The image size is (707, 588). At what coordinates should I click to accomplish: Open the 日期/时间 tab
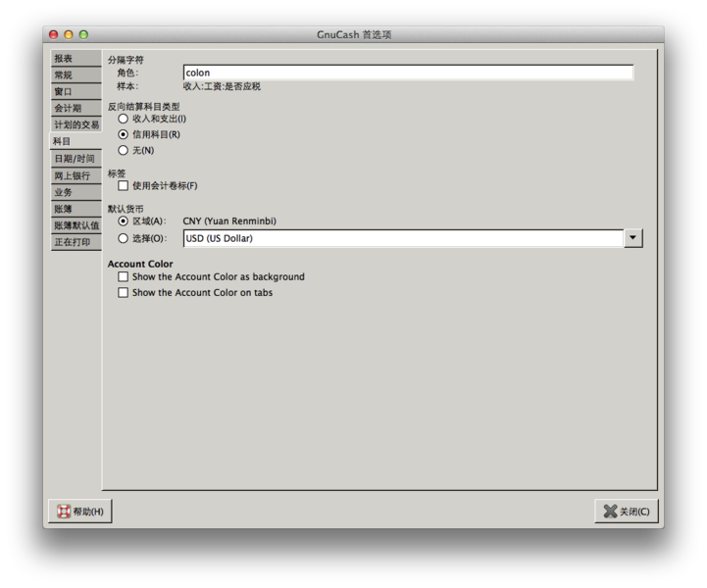click(x=76, y=159)
